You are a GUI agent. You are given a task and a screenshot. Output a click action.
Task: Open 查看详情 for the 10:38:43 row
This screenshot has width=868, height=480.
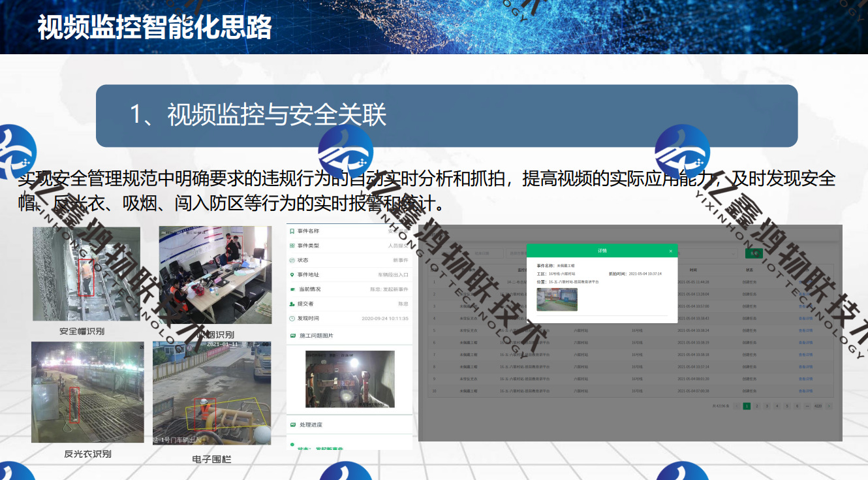point(806,318)
